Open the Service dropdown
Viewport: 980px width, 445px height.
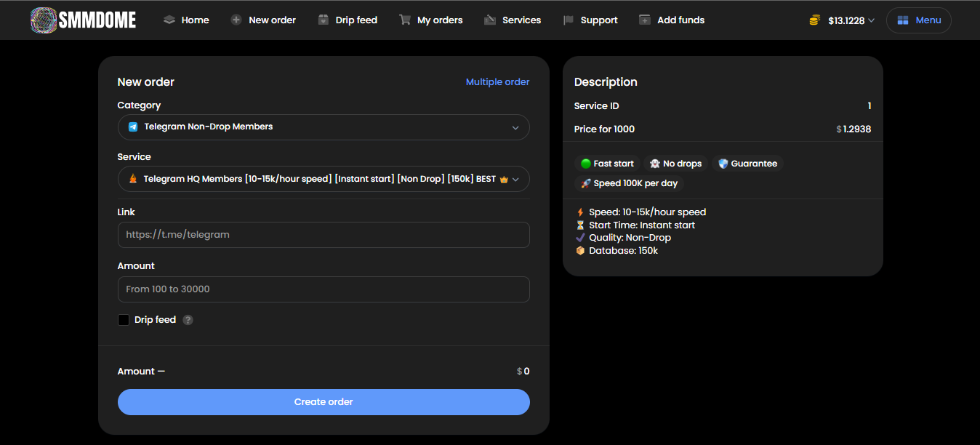tap(324, 179)
